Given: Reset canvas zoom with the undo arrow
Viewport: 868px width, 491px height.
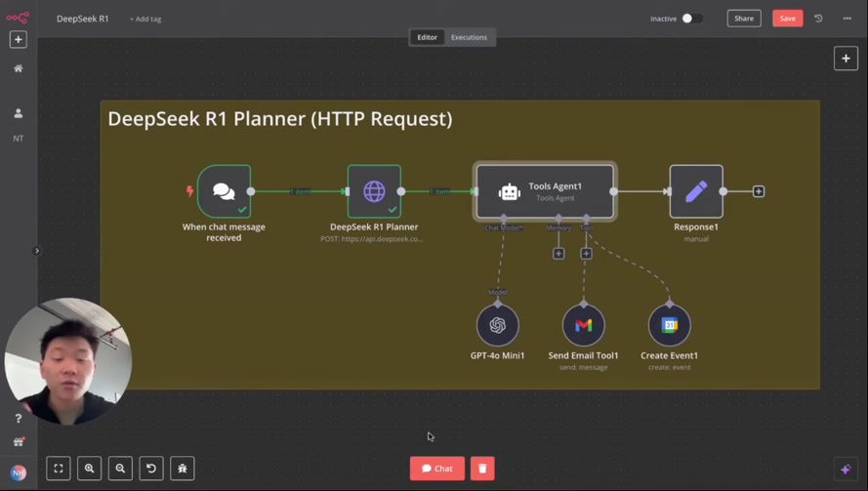Looking at the screenshot, I should 151,469.
